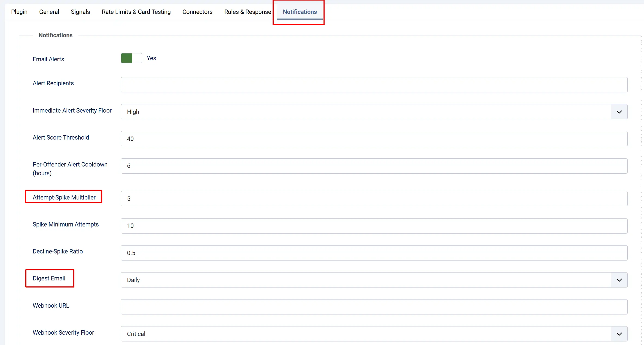Click the Attempt-Spike Multiplier input
The height and width of the screenshot is (345, 644).
tap(374, 199)
